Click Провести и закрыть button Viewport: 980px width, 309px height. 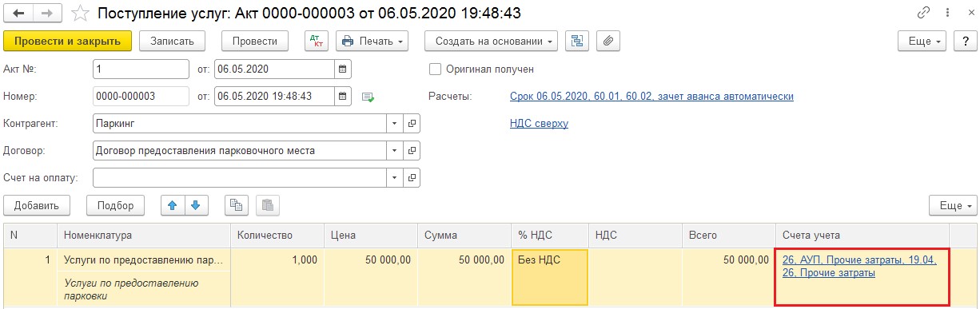[x=67, y=41]
